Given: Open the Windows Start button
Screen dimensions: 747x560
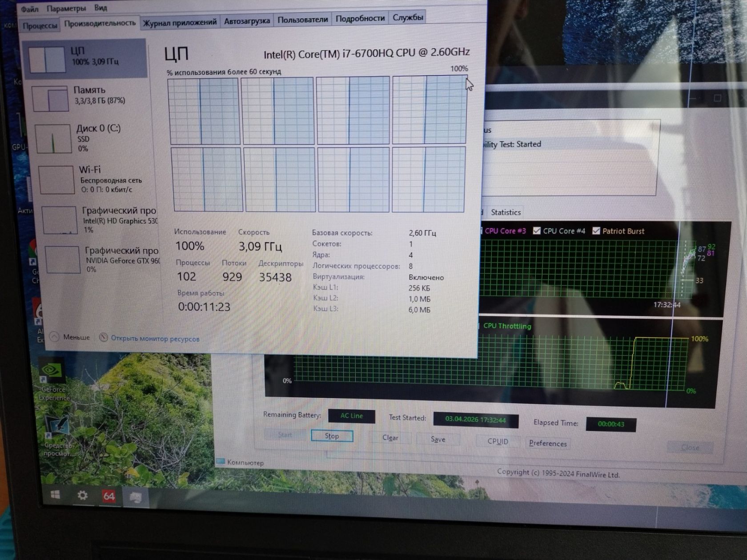Looking at the screenshot, I should (55, 495).
